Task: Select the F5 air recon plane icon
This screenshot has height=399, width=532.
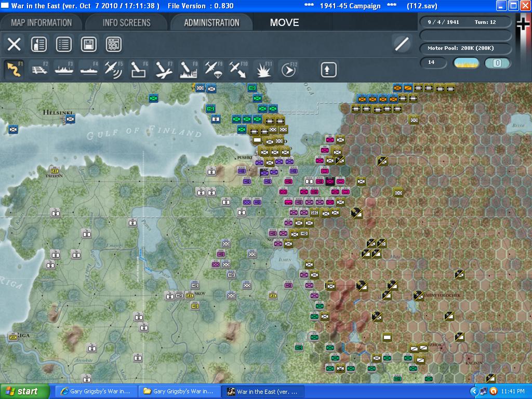Action: click(114, 70)
